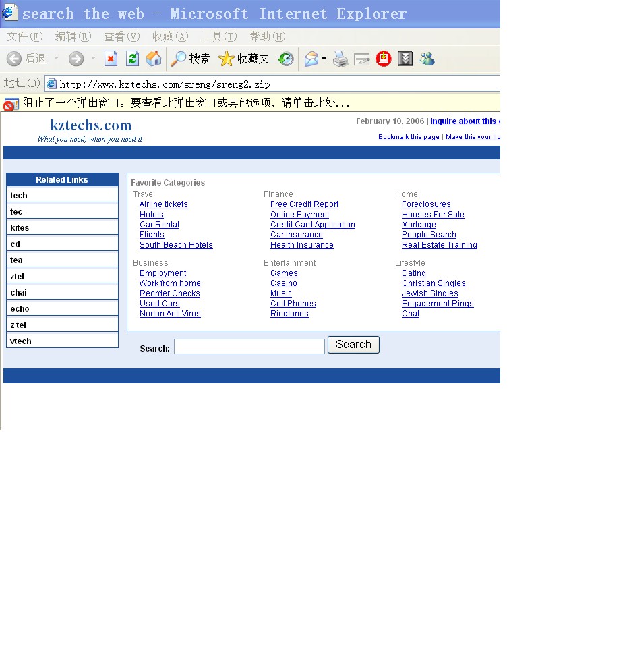Click the Stop loading icon
Screen dimensions: 625x672
111,59
